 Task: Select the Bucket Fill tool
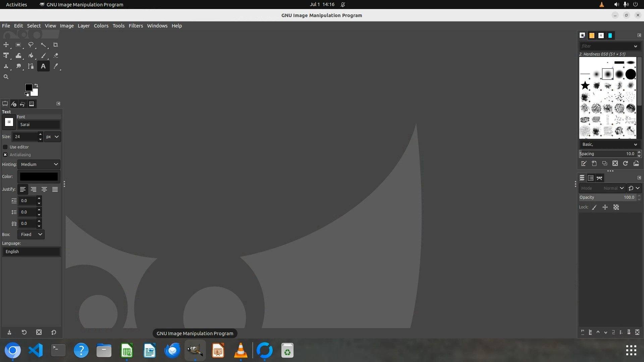tap(31, 56)
